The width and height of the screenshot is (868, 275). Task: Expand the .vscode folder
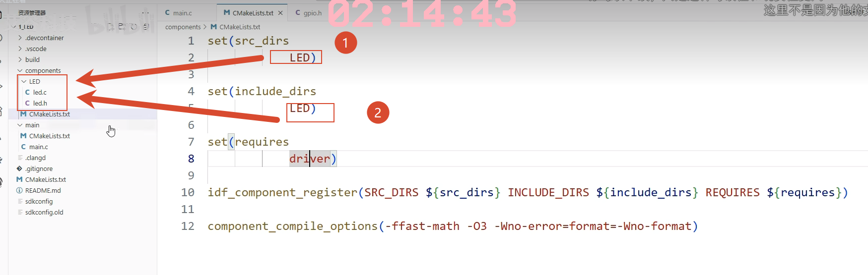[x=20, y=49]
